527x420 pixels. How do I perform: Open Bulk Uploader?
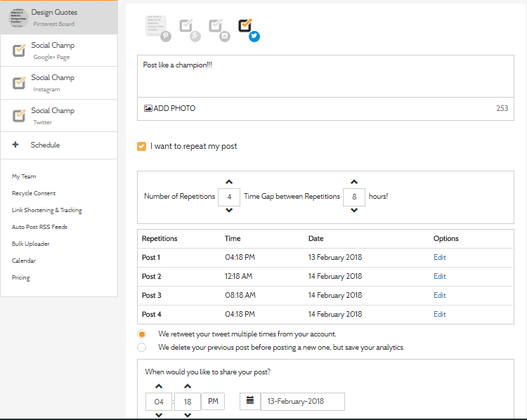(x=31, y=244)
